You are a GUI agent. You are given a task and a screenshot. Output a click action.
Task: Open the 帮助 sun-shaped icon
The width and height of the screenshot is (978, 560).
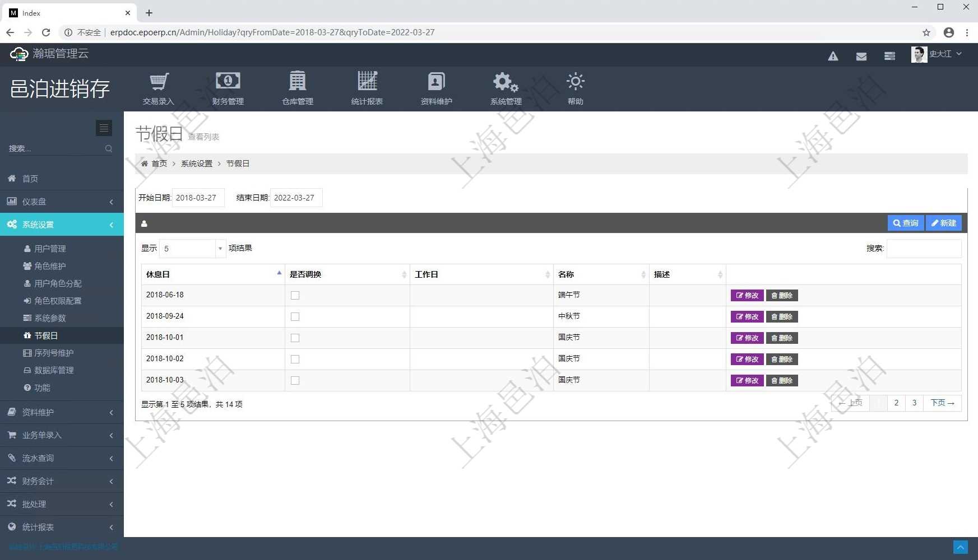tap(575, 82)
